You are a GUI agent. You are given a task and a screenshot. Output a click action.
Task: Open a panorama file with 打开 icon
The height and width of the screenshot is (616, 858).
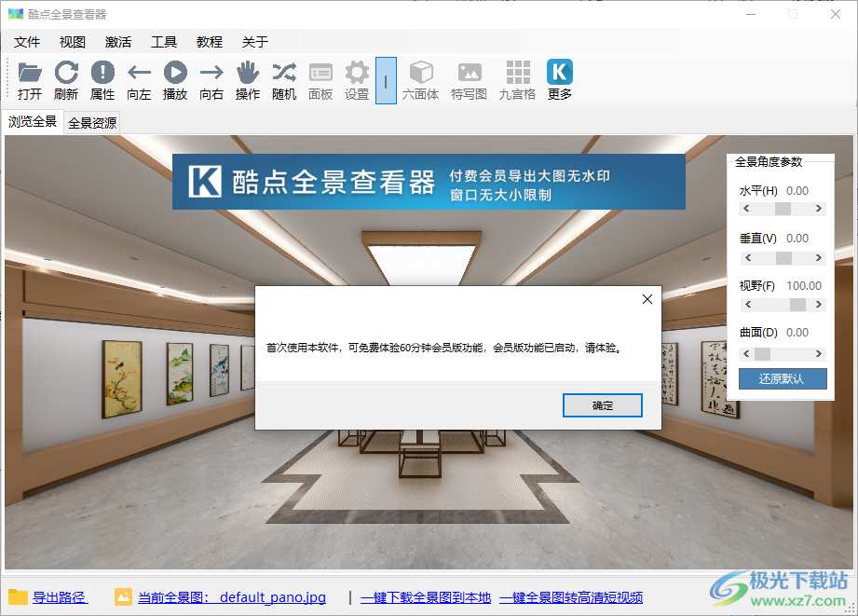(x=30, y=80)
